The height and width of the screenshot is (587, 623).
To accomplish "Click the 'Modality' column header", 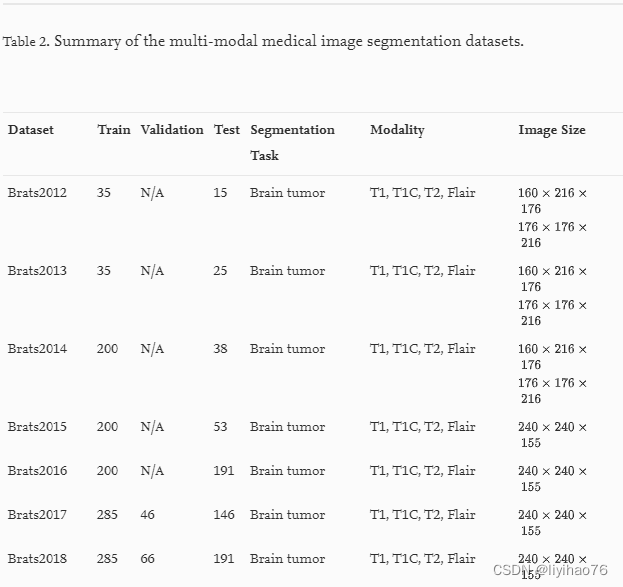I will [397, 130].
